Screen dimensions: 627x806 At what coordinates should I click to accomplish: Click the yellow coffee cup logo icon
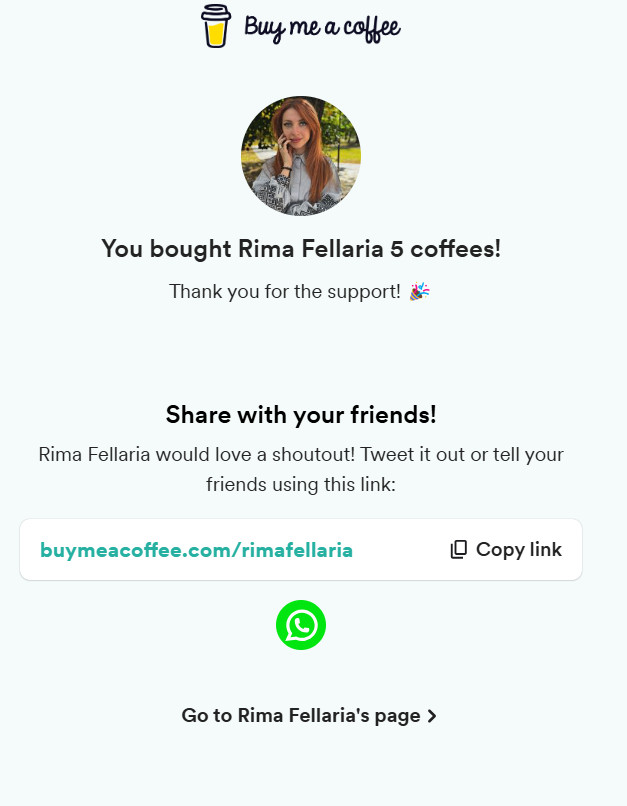pyautogui.click(x=216, y=26)
